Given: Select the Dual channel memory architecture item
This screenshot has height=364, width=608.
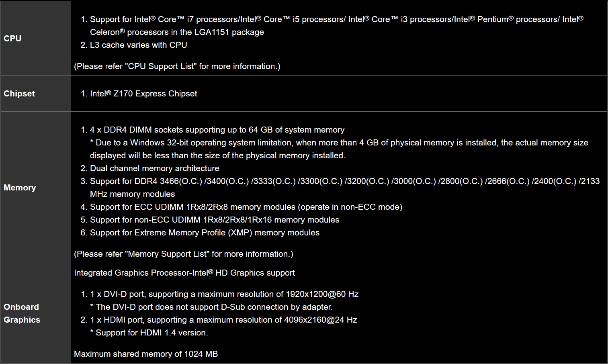Looking at the screenshot, I should [154, 168].
